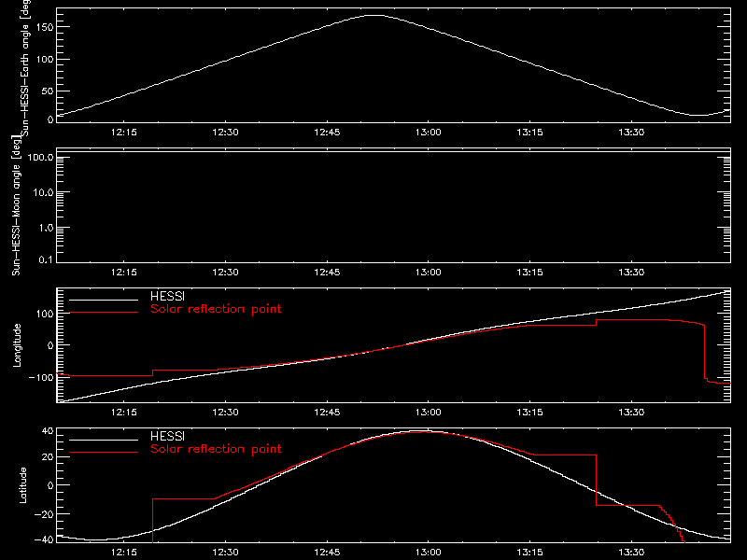
Task: Click the 10.0 tick on Moon angle axis
Action: pos(43,193)
